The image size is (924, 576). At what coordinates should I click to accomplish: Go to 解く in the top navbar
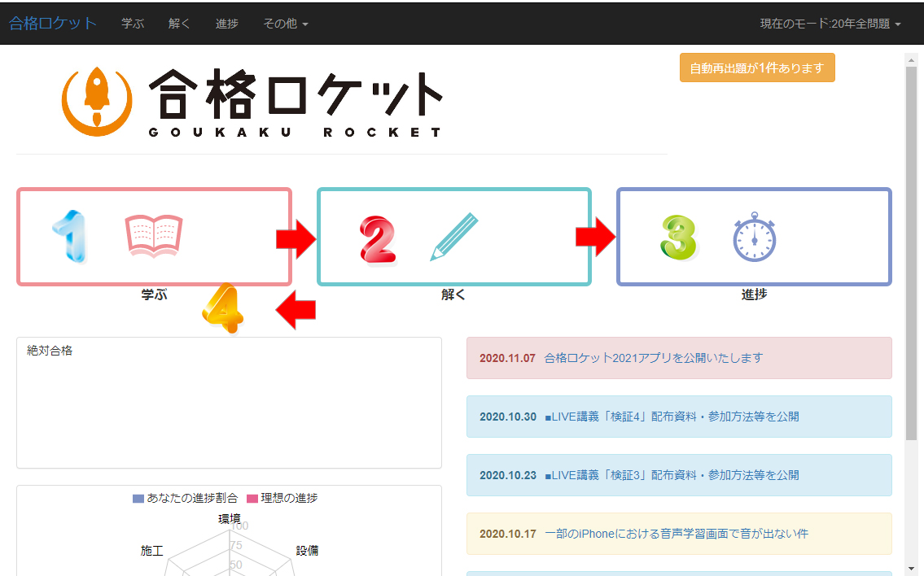[179, 24]
